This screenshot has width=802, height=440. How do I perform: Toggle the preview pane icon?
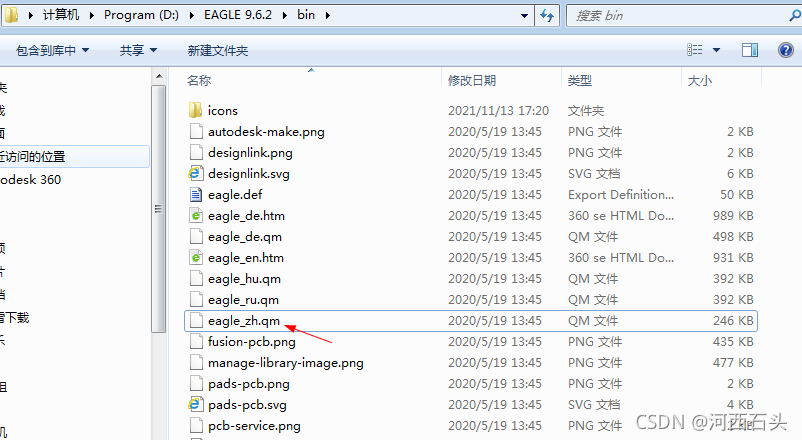[x=750, y=50]
